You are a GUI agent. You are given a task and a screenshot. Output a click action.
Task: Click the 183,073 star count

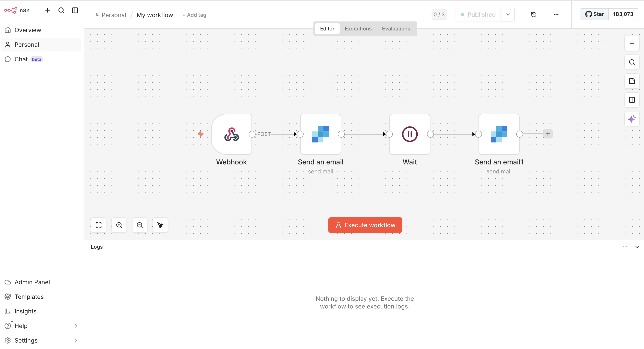623,14
